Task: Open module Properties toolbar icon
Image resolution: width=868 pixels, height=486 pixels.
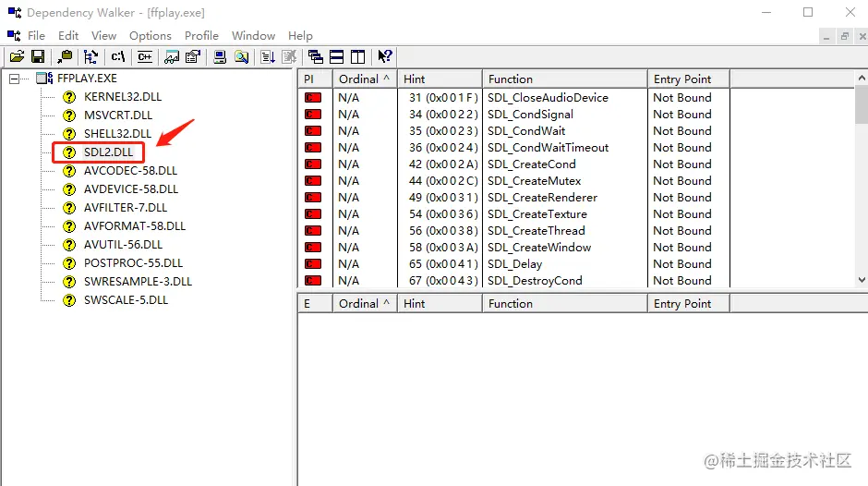Action: pyautogui.click(x=193, y=56)
